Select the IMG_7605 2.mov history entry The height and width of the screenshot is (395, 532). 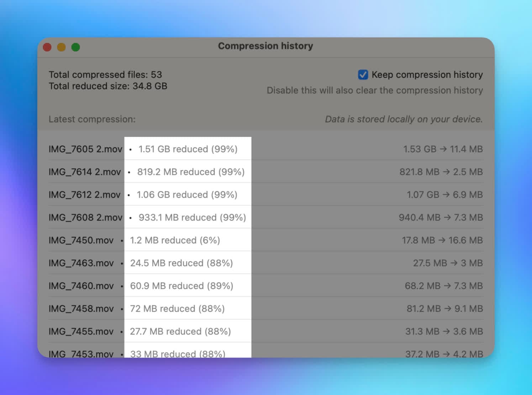click(x=85, y=149)
